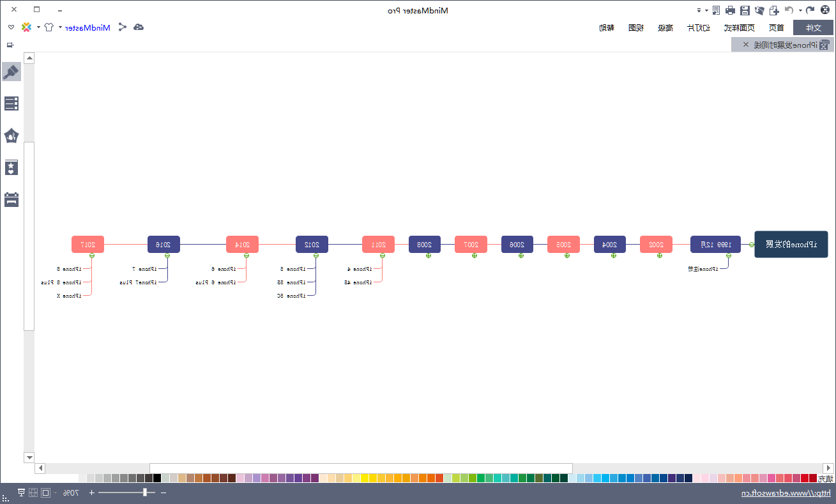Open the pentagon Clipart panel in sidebar
Image resolution: width=836 pixels, height=504 pixels.
pyautogui.click(x=11, y=135)
